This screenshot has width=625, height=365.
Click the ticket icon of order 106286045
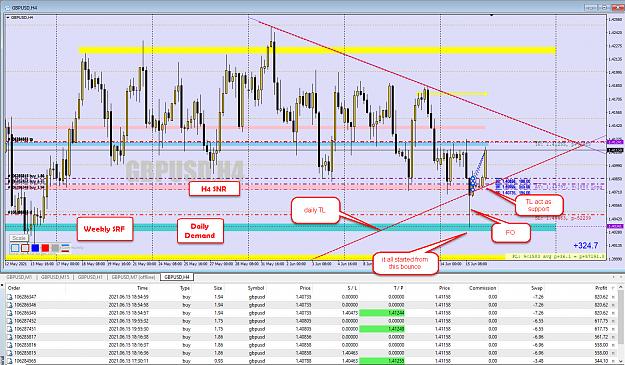(10, 313)
